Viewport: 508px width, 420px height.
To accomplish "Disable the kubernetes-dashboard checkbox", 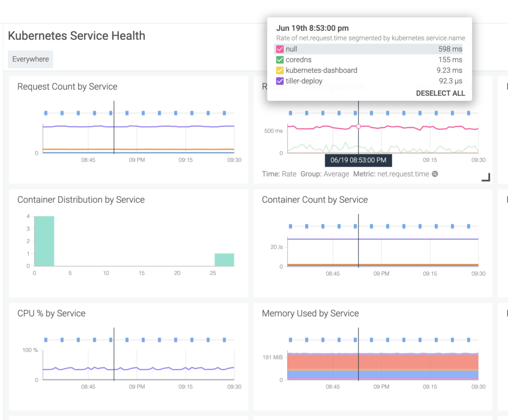I will (280, 70).
